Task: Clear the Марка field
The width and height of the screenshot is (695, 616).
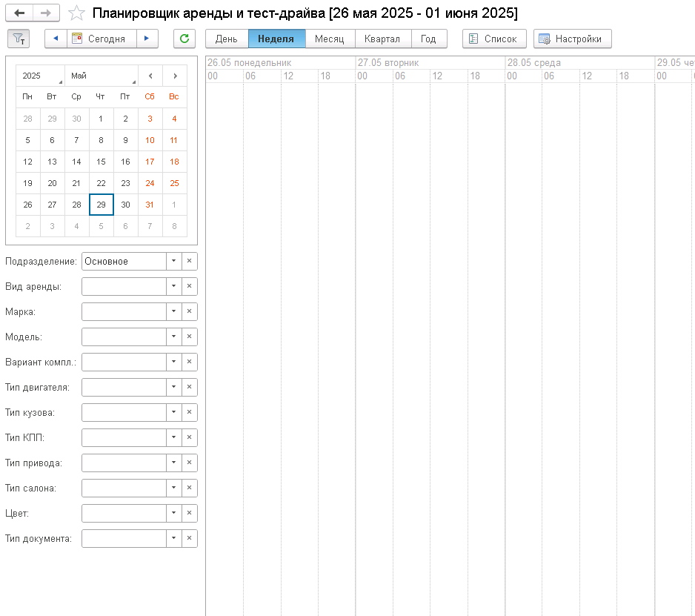Action: tap(189, 311)
